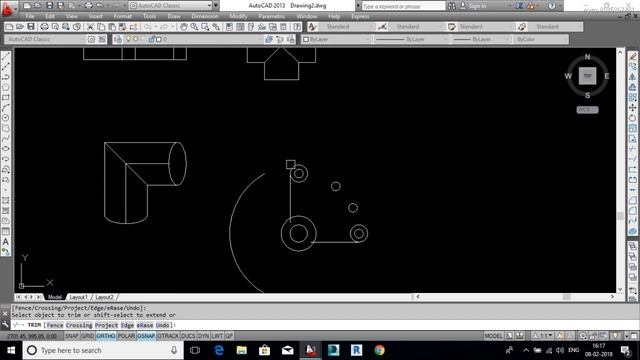The width and height of the screenshot is (640, 360).
Task: Toggle LWT lineweight display
Action: click(217, 336)
